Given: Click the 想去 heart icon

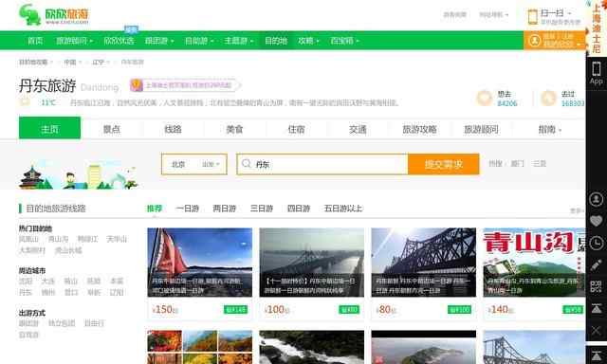Looking at the screenshot, I should (484, 99).
